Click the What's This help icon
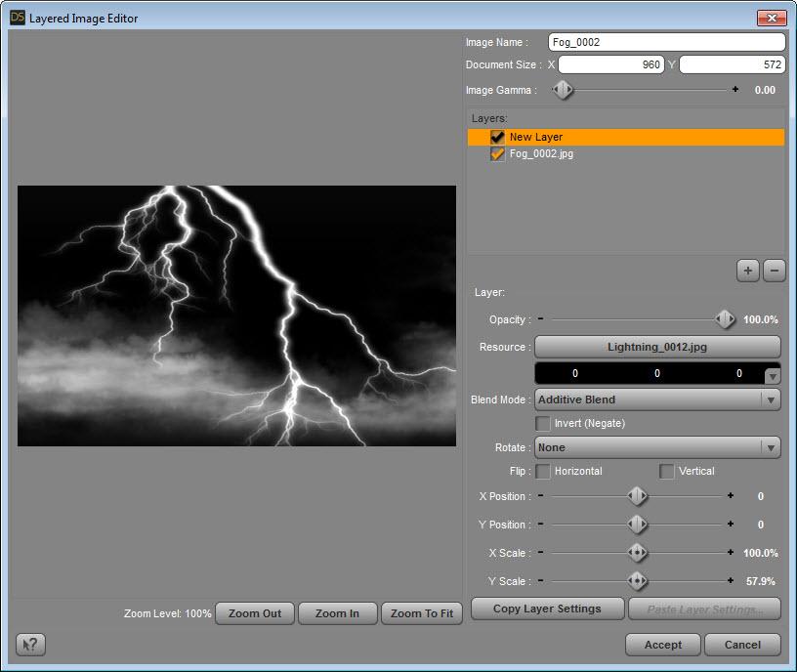The image size is (797, 672). tap(30, 645)
